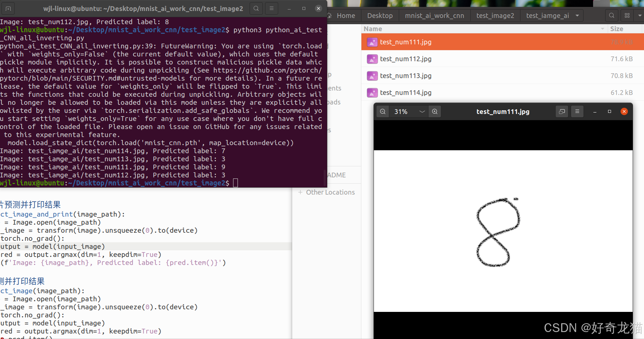Open zoom level dropdown in image viewer
This screenshot has width=644, height=339.
pyautogui.click(x=422, y=111)
